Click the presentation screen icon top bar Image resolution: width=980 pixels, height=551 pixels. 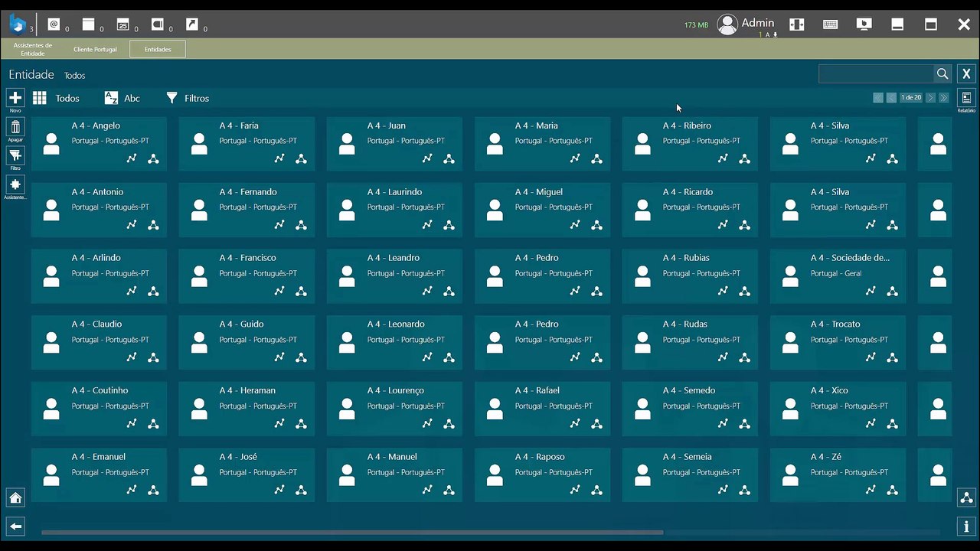864,24
